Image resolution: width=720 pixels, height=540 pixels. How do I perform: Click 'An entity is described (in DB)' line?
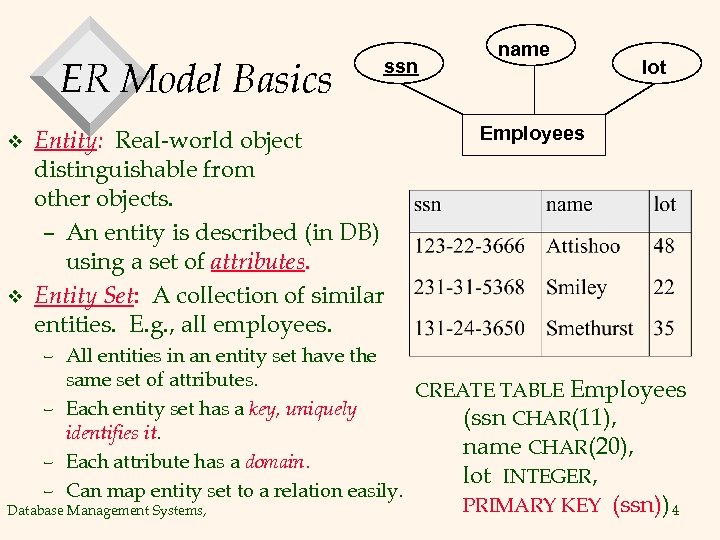click(223, 233)
